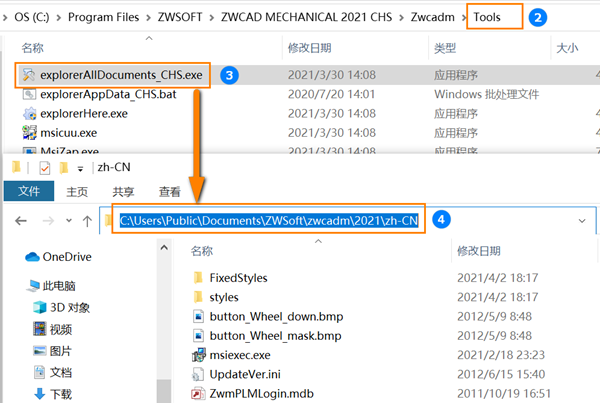Select OneDrive in navigation pane
Image resolution: width=600 pixels, height=403 pixels.
(x=67, y=257)
